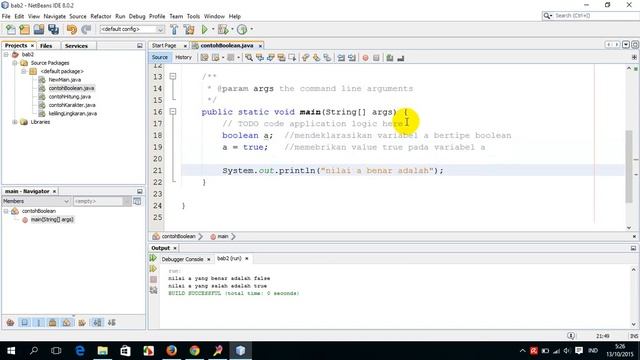This screenshot has width=640, height=360.
Task: Open Firefox from the Windows taskbar
Action: click(171, 351)
